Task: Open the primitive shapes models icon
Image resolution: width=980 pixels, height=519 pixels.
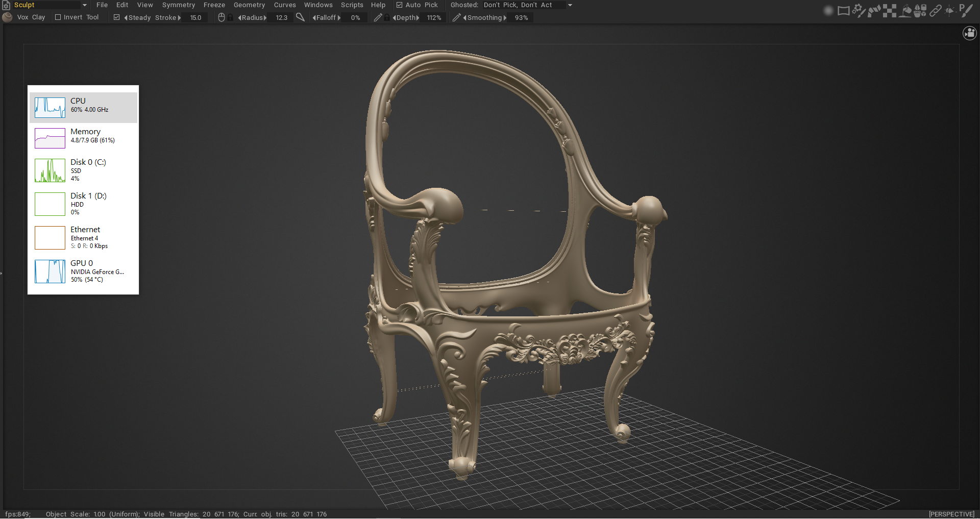Action: coord(920,10)
